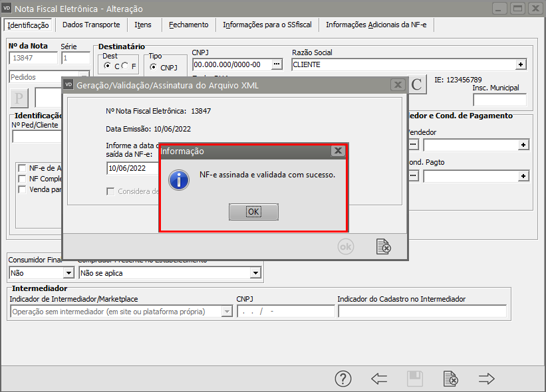Image resolution: width=546 pixels, height=392 pixels.
Task: Select the Dest 'C' radio button
Action: (108, 66)
